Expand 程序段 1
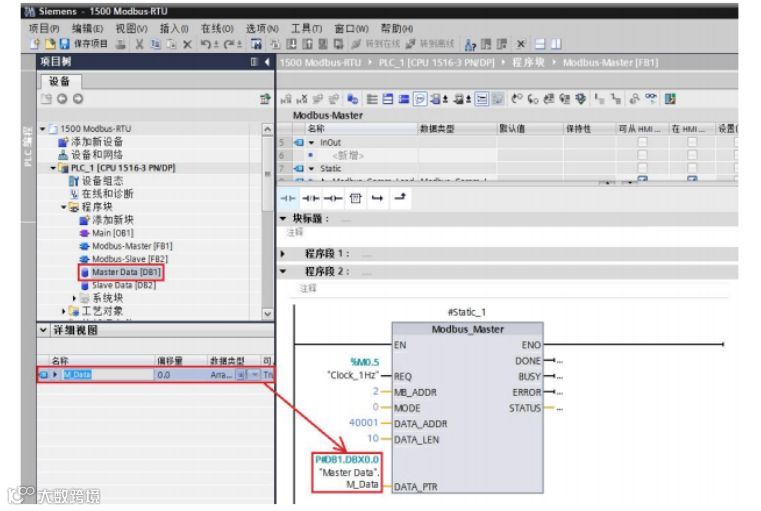The image size is (761, 511). 283,254
